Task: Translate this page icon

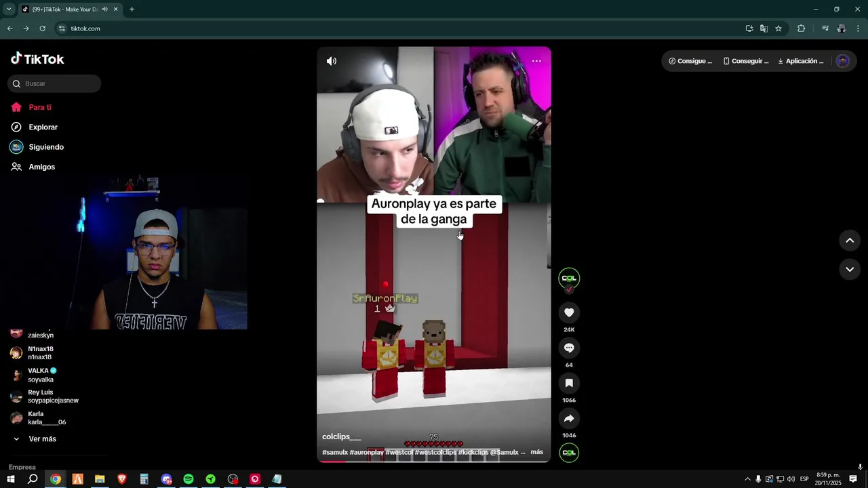Action: (x=764, y=28)
